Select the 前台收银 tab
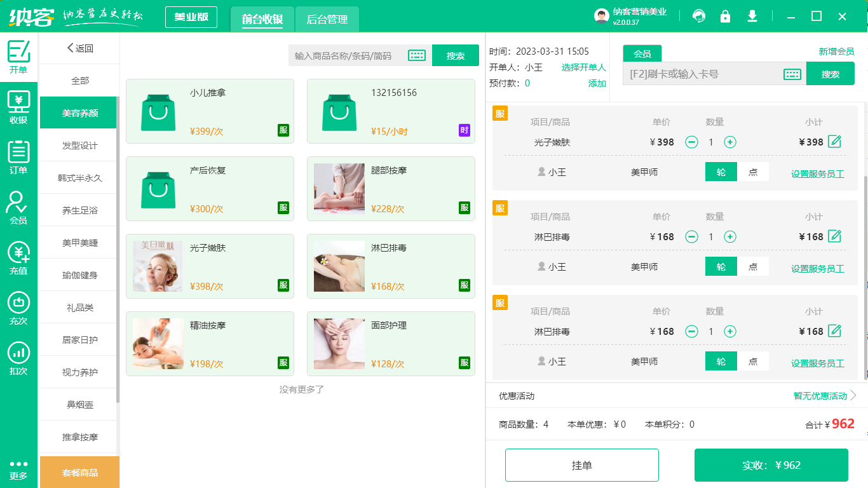This screenshot has height=488, width=868. coord(262,19)
